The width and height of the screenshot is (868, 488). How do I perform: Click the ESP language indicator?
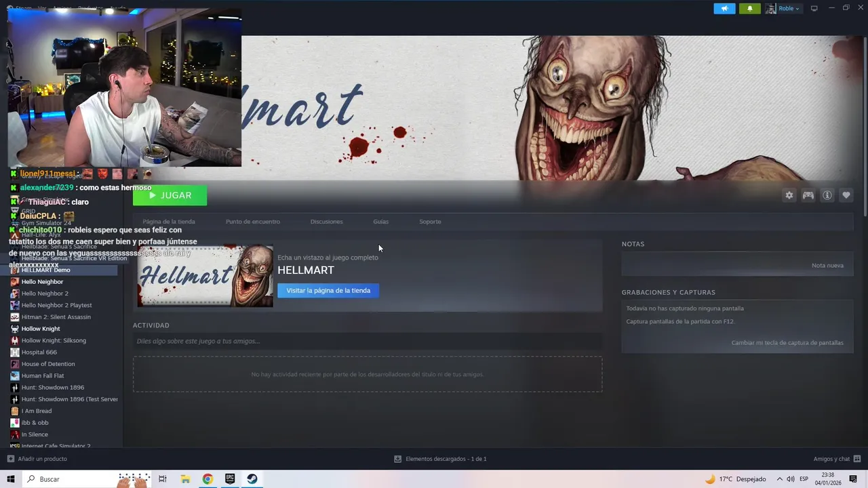804,479
